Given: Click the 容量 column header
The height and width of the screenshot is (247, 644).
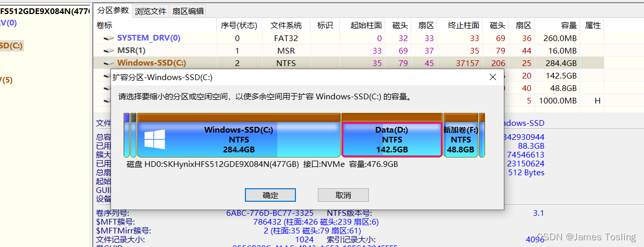Looking at the screenshot, I should point(569,25).
